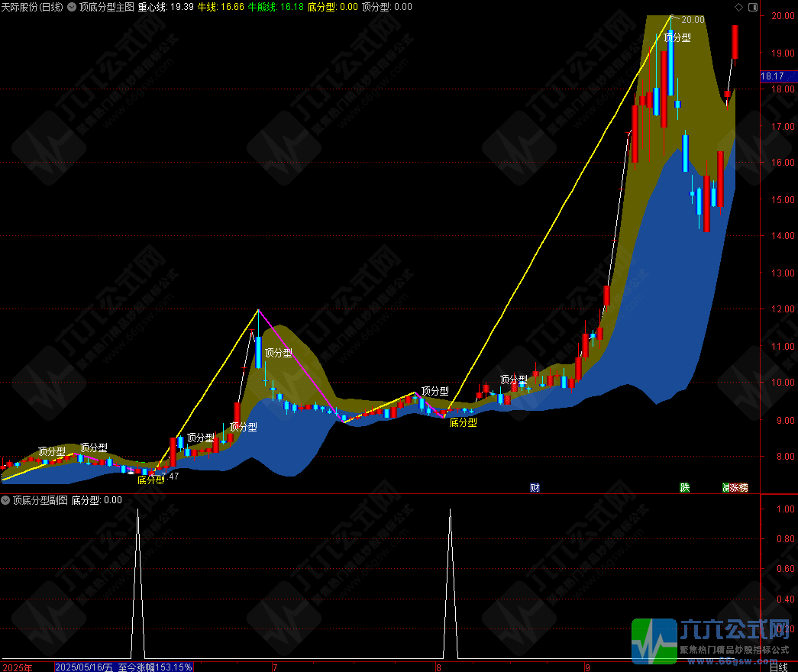
Task: Open the 天际股份(日线) stock title
Action: (32, 7)
